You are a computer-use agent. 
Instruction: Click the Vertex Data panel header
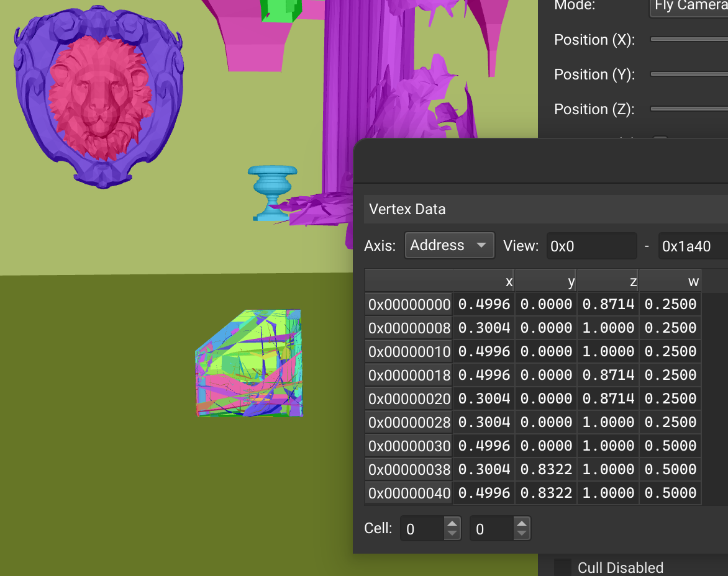click(x=545, y=209)
